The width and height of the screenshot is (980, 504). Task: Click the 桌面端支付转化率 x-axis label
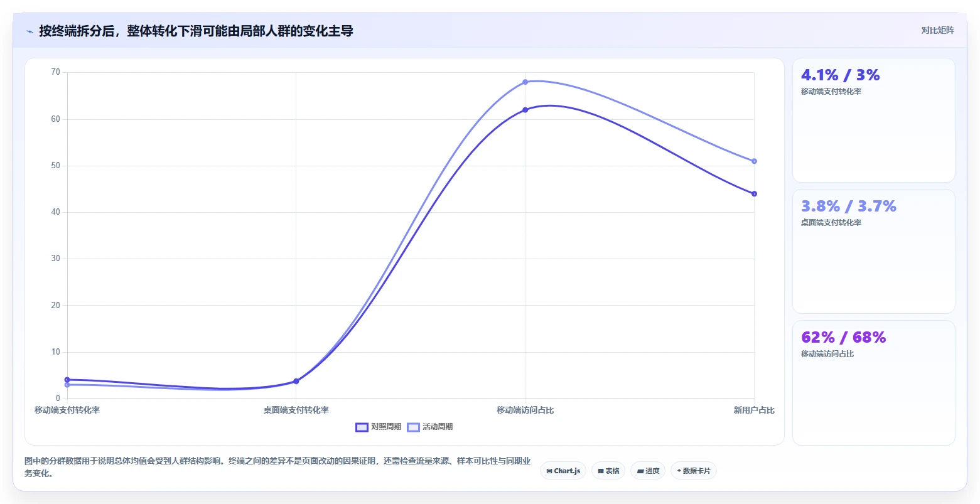[x=296, y=410]
